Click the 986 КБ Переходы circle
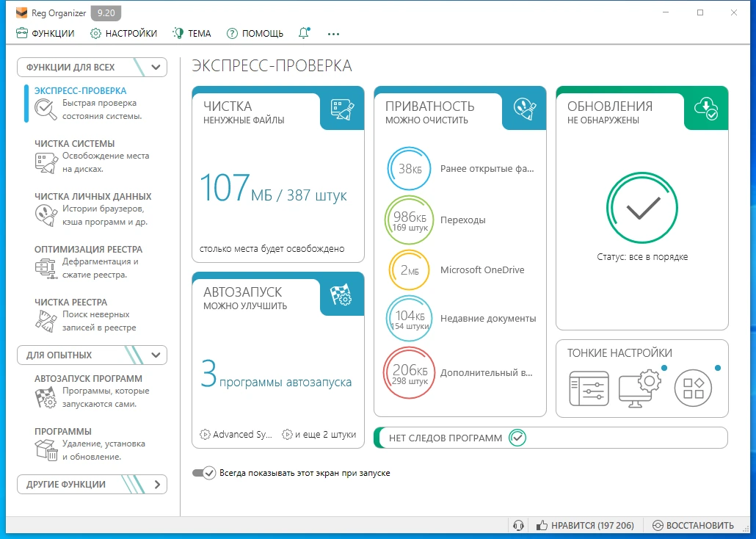The height and width of the screenshot is (539, 756). coord(409,220)
